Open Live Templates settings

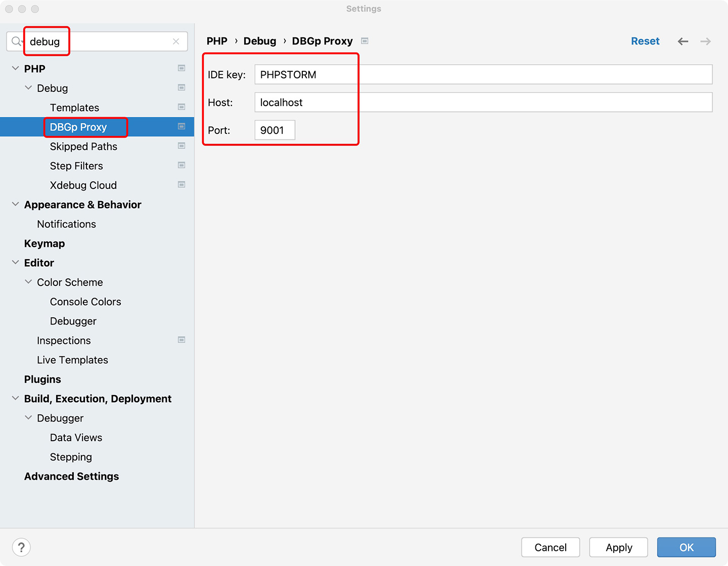click(72, 360)
